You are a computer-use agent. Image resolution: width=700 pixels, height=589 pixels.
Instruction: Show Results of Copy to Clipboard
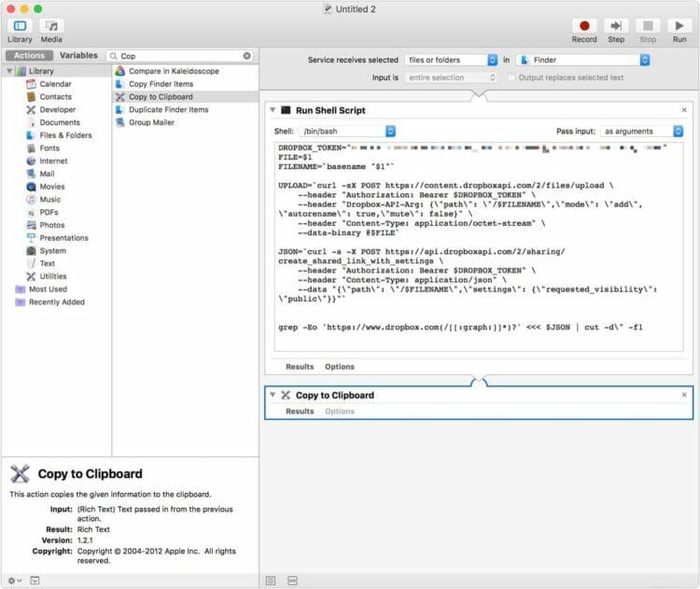click(300, 412)
